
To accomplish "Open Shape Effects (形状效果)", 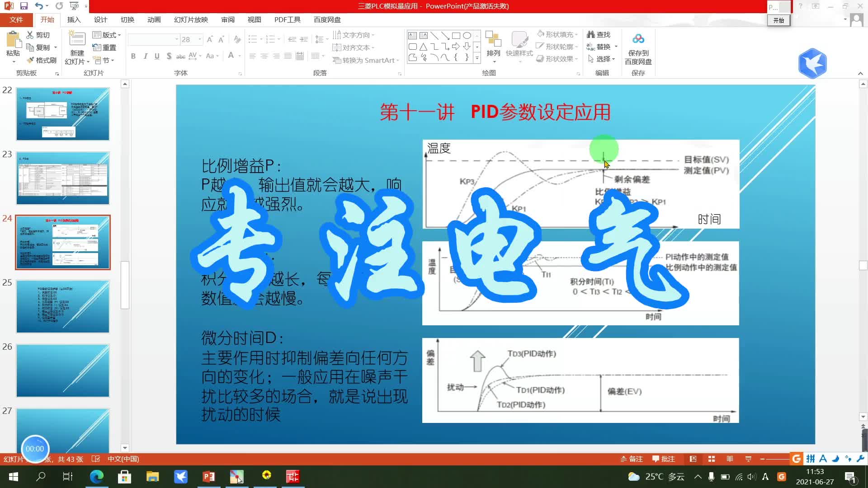I will pyautogui.click(x=557, y=59).
